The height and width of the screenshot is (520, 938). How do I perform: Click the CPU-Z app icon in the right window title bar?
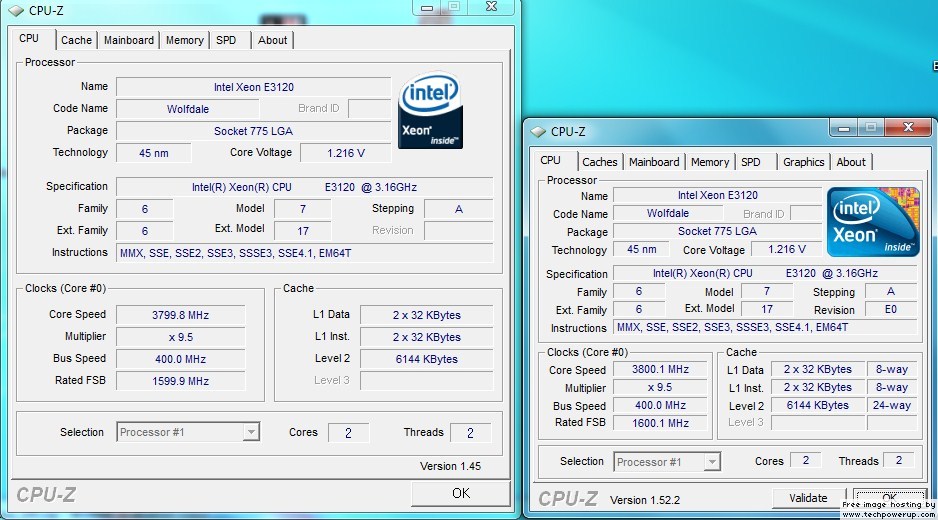(x=538, y=131)
